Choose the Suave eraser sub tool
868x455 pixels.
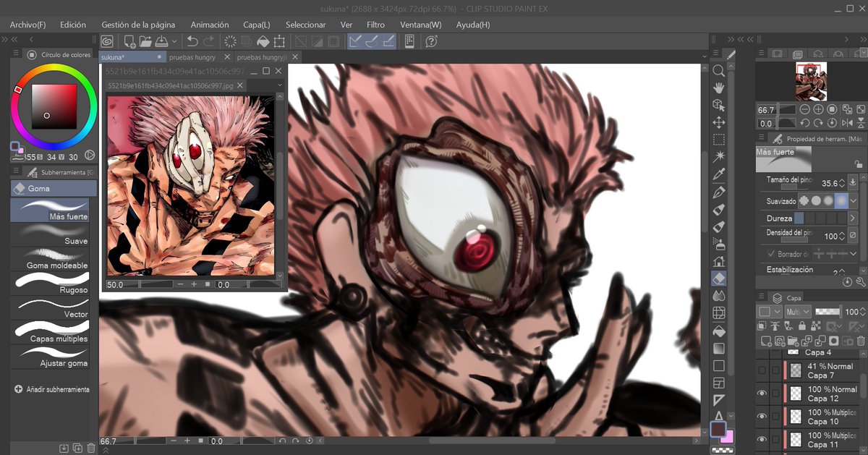coord(51,234)
